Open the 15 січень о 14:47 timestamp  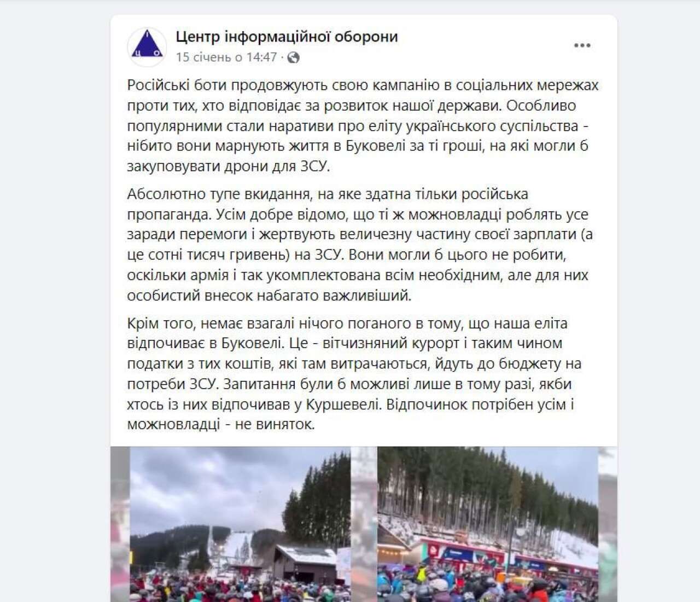(226, 57)
